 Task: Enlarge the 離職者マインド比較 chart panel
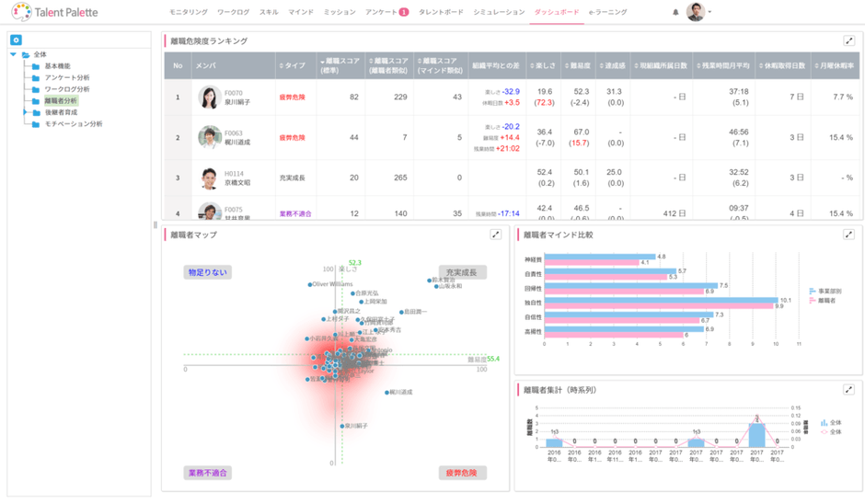pyautogui.click(x=848, y=235)
